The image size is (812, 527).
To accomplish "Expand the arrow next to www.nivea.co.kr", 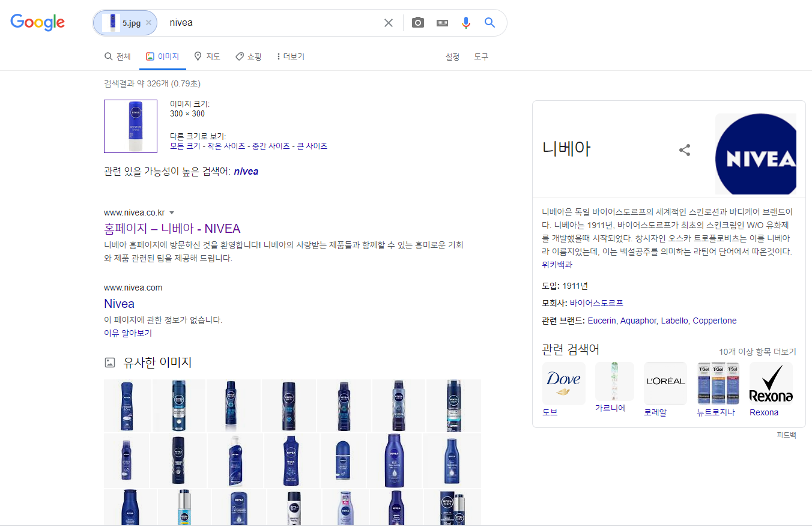I will [x=172, y=212].
